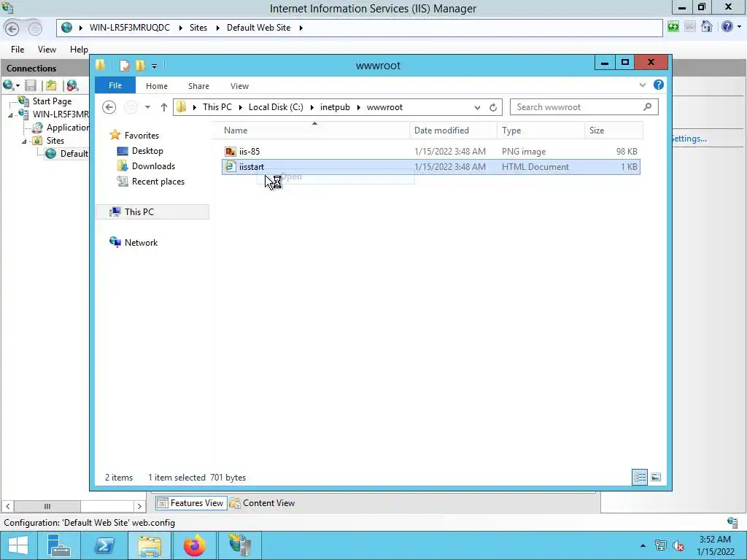Open IIS Manager help dropdown arrow
Viewport: 747px width, 560px height.
point(739,27)
